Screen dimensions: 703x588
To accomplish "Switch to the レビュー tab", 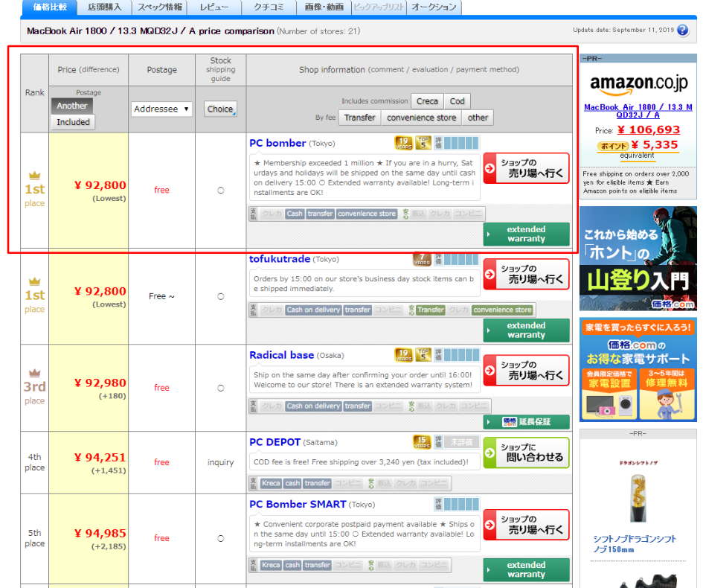I will click(214, 7).
